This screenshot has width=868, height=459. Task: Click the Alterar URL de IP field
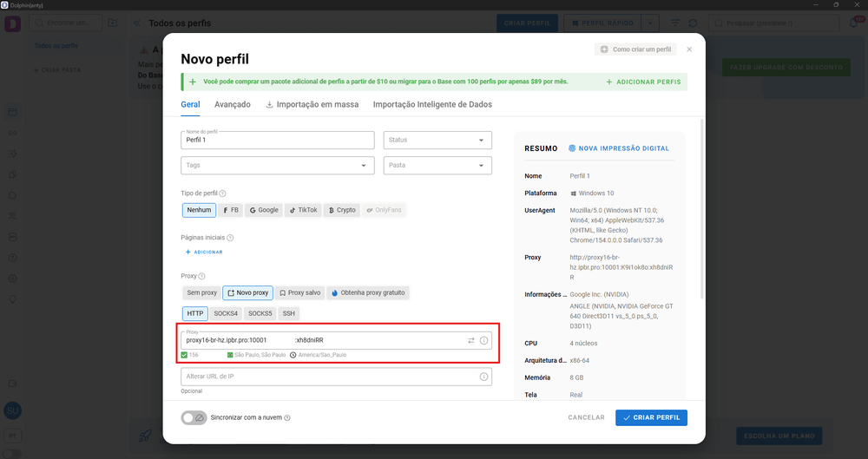pyautogui.click(x=336, y=377)
